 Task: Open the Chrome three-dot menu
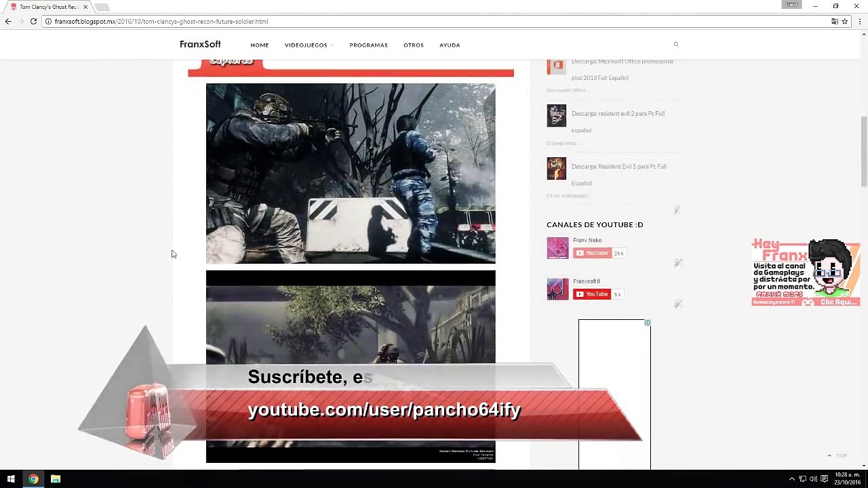pos(860,21)
